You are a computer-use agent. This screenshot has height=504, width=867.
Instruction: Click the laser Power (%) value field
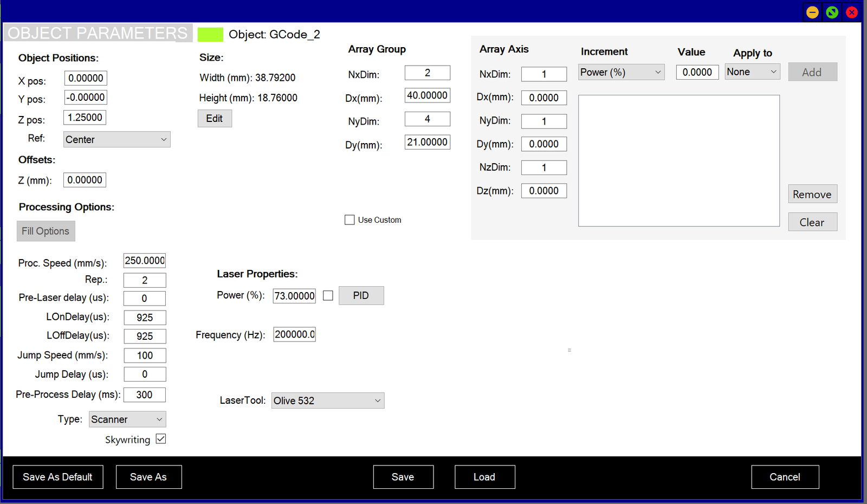[294, 296]
